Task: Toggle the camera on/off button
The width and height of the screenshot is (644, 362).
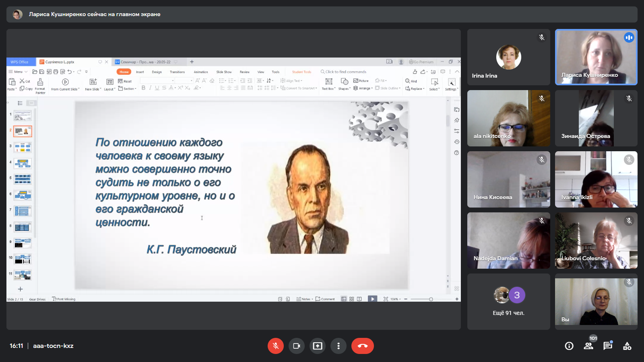Action: 297,346
